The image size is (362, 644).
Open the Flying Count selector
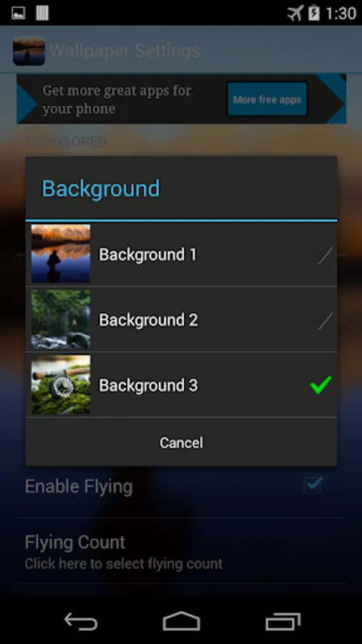pyautogui.click(x=181, y=551)
